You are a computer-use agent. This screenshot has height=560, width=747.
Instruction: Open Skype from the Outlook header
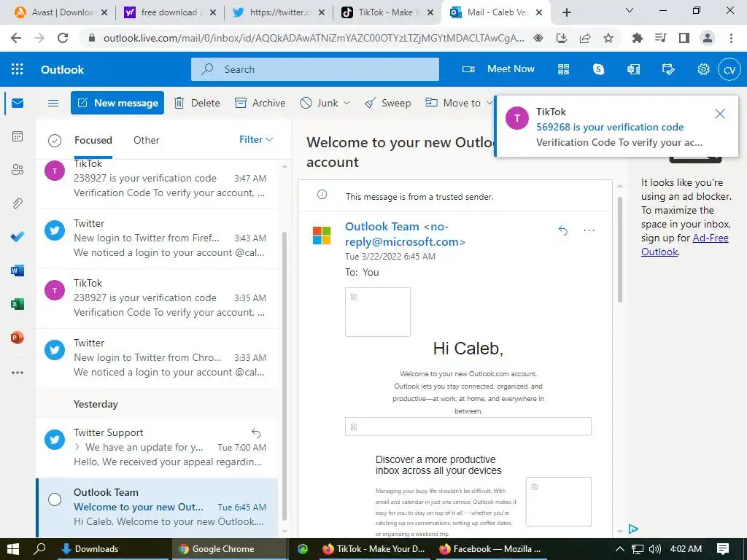598,69
